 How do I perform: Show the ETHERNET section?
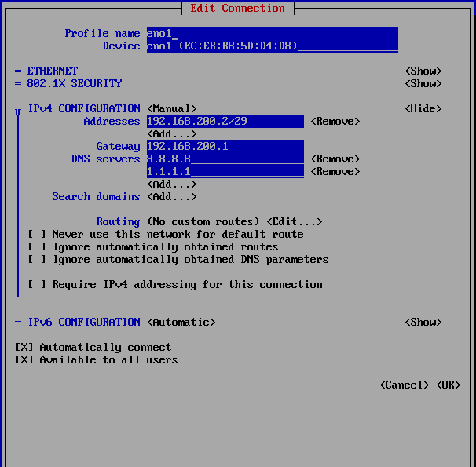click(423, 71)
